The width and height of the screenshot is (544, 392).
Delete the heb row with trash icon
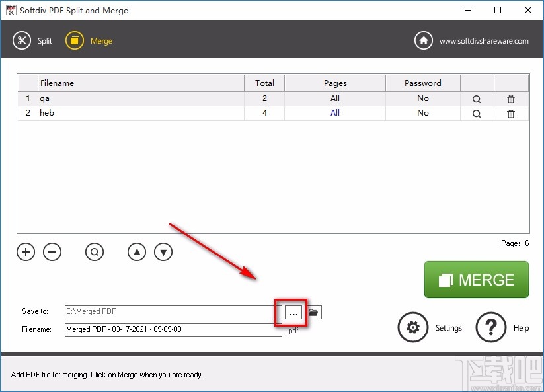511,114
